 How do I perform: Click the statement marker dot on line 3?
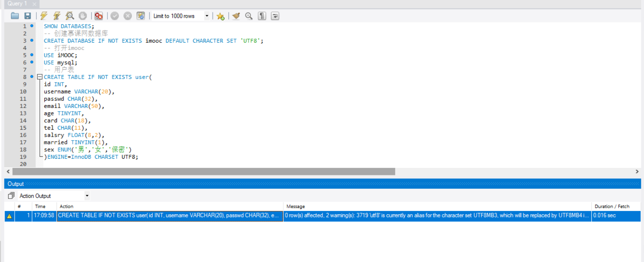tap(32, 40)
